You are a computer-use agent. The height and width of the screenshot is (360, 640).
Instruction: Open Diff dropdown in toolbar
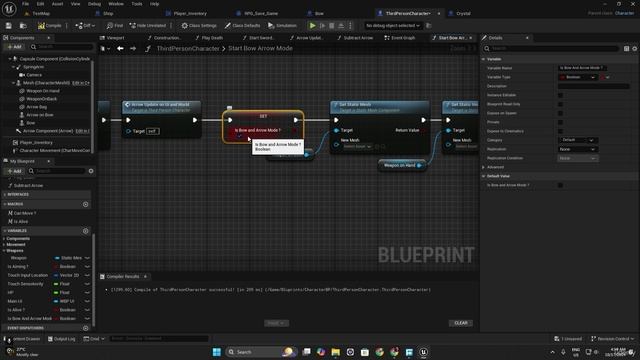click(84, 26)
